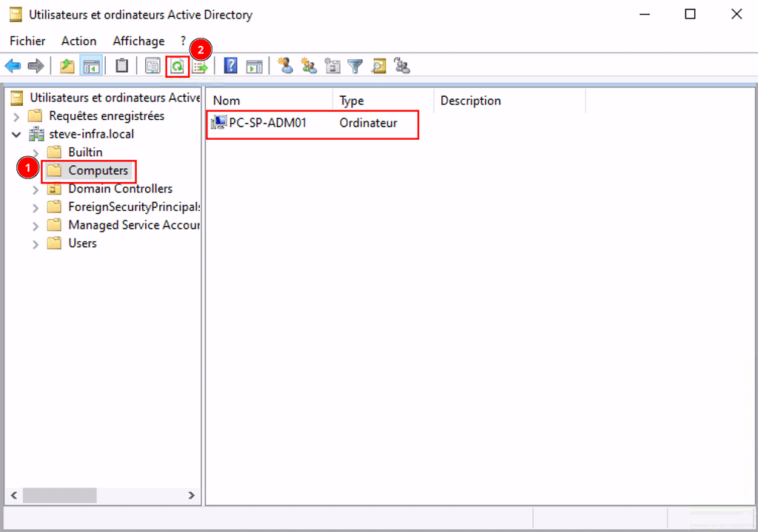Click the Refresh toolbar icon
This screenshot has width=758, height=532.
click(x=177, y=67)
